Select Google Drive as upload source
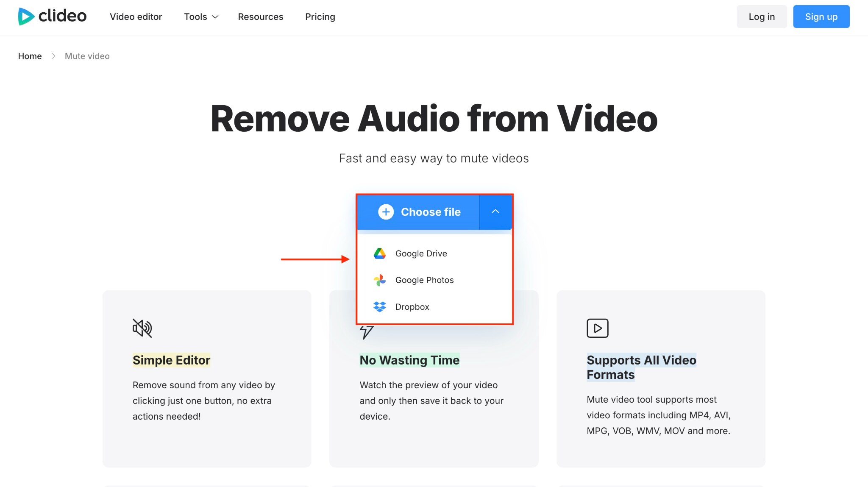The width and height of the screenshot is (868, 487). click(434, 253)
